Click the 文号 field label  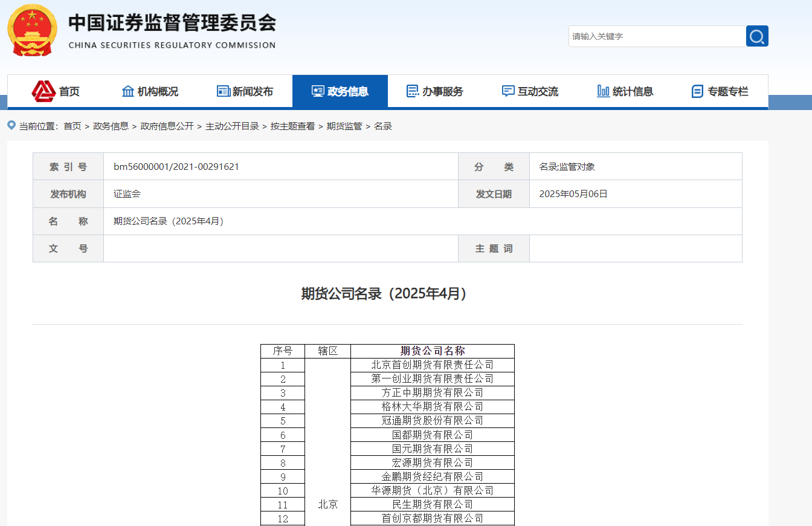tap(68, 248)
